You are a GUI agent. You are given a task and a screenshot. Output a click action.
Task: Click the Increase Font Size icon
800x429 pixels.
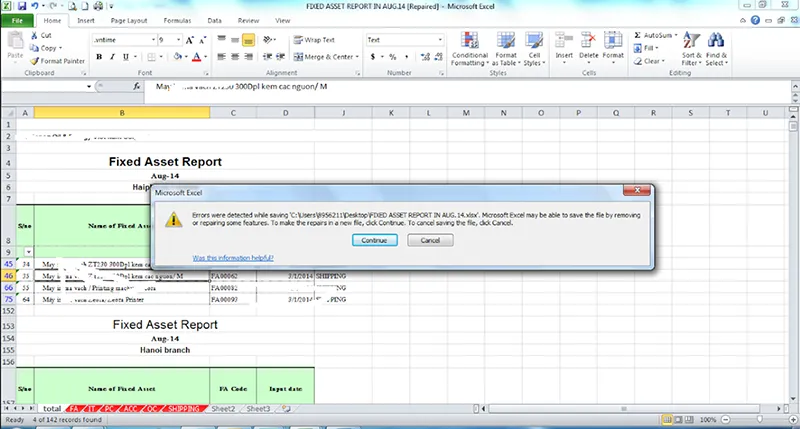(190, 40)
